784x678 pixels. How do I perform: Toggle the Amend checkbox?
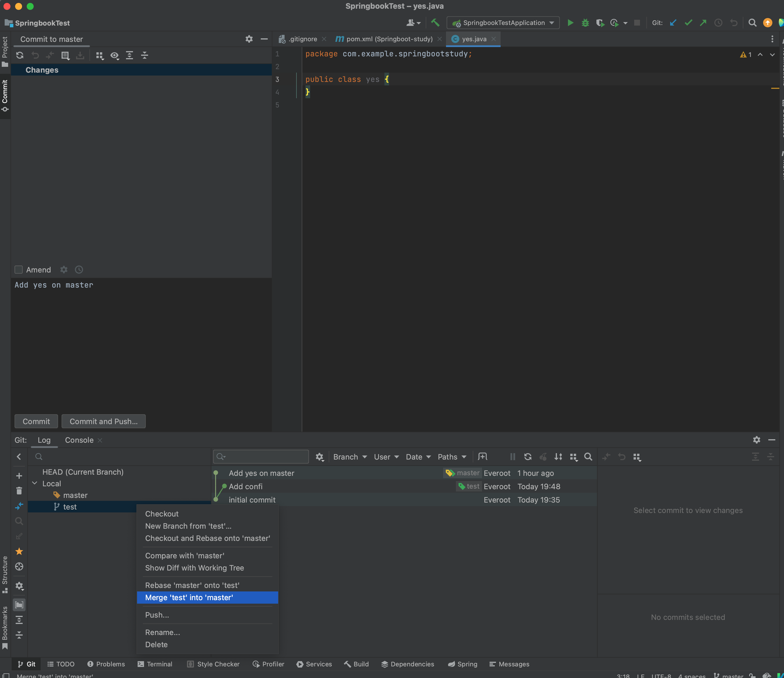click(19, 270)
